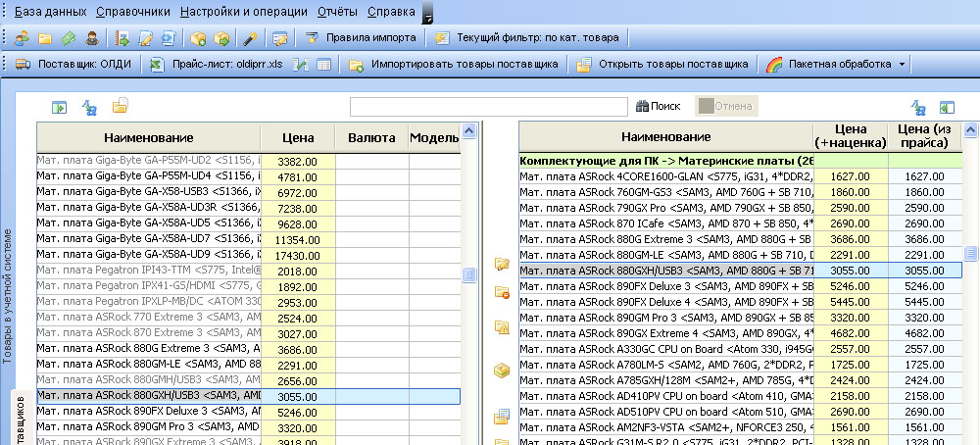980x445 pixels.
Task: Click the box with green arrow icon
Action: click(221, 38)
